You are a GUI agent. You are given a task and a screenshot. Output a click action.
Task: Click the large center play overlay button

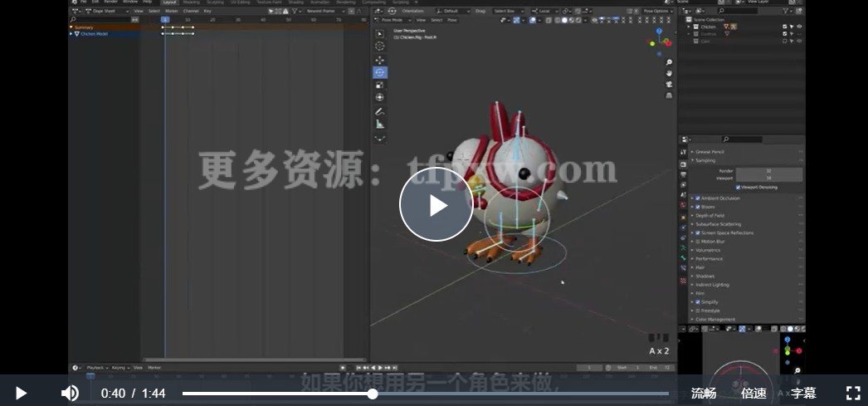click(436, 204)
